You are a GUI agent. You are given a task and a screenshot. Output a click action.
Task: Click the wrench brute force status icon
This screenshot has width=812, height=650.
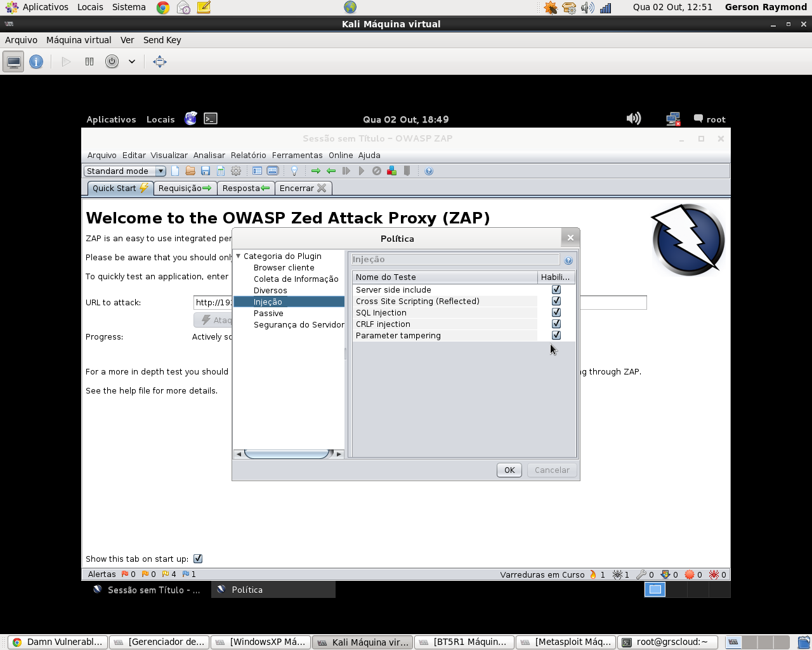(x=641, y=574)
